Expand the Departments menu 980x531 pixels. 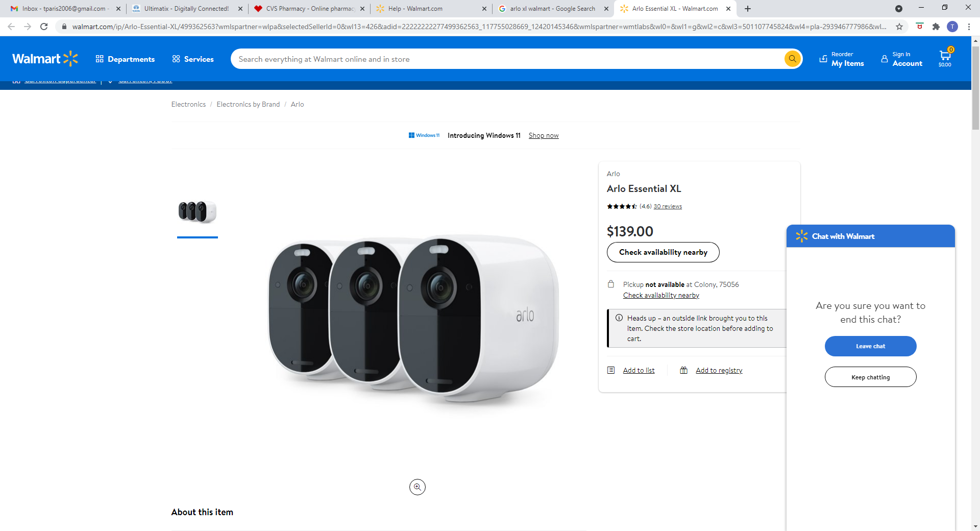pos(125,59)
